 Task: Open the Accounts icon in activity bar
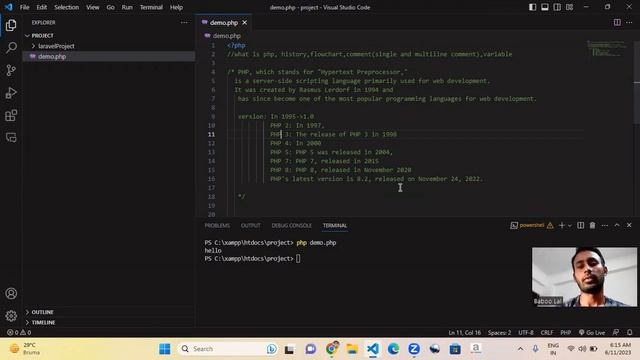[11, 293]
